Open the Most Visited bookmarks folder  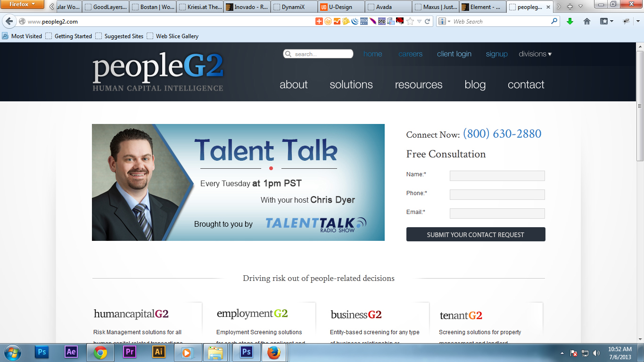click(22, 36)
